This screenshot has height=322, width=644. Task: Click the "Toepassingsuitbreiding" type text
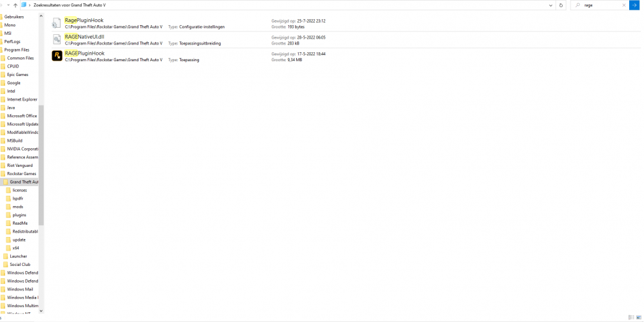[x=200, y=43]
